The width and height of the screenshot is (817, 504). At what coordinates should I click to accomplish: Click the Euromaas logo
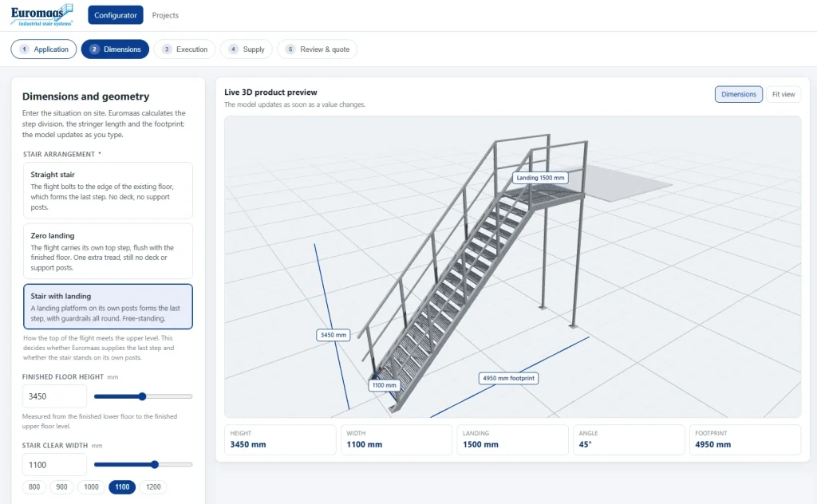[41, 15]
